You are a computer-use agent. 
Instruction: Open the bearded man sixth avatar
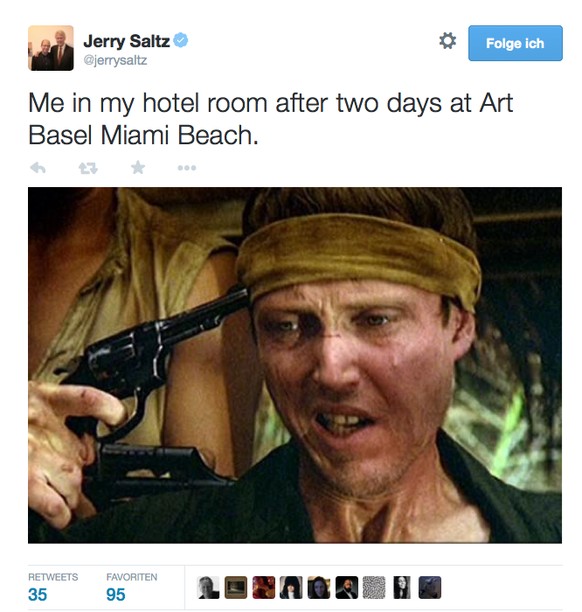click(x=347, y=587)
